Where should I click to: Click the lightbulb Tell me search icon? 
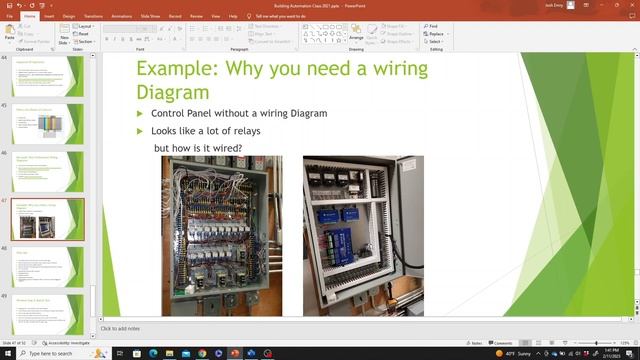tap(249, 16)
